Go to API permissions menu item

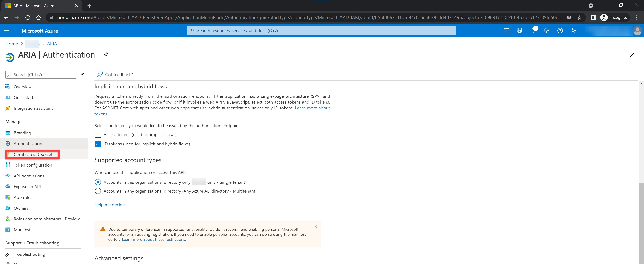tap(29, 176)
